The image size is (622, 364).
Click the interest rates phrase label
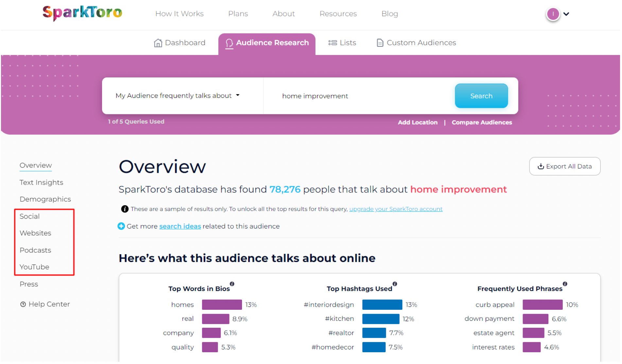493,347
